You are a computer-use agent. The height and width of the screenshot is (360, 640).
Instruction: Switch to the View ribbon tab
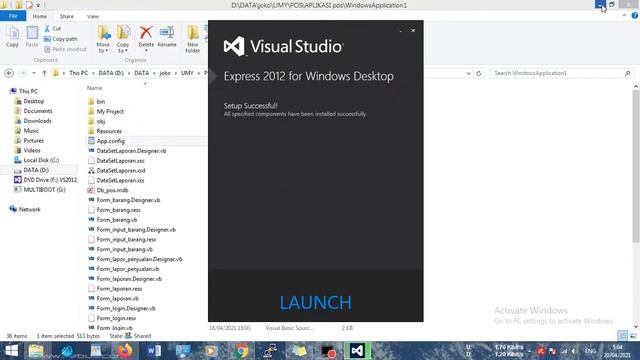pyautogui.click(x=93, y=16)
